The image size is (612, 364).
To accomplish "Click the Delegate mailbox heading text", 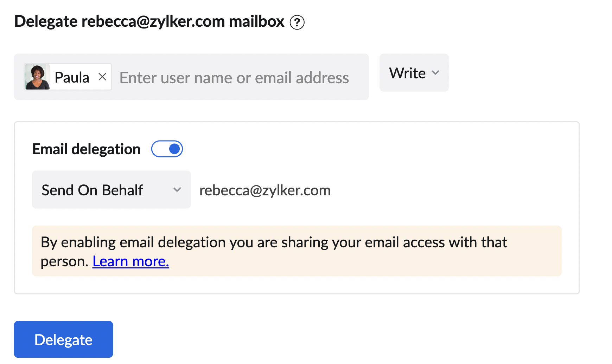I will [149, 21].
